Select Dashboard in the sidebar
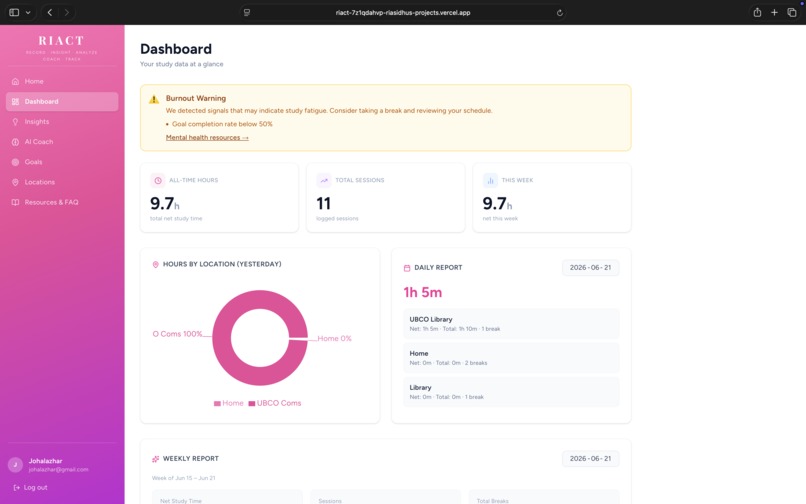806x504 pixels. [62, 101]
